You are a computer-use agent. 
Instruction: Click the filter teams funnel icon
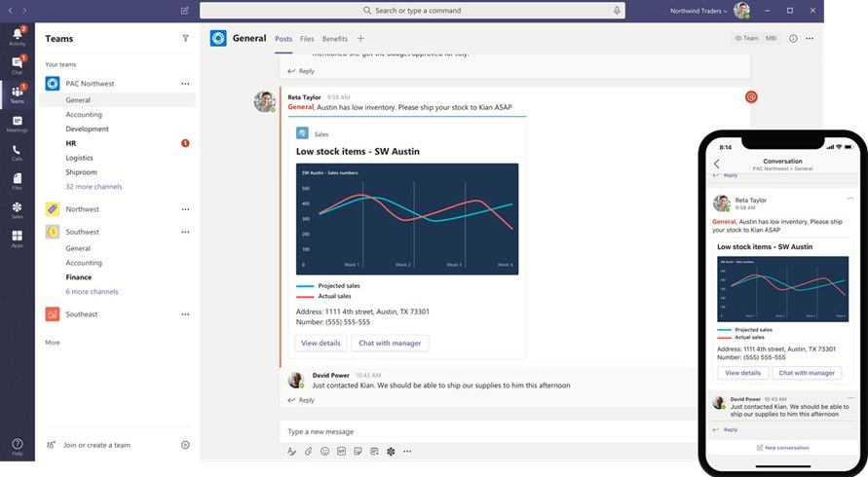tap(186, 39)
